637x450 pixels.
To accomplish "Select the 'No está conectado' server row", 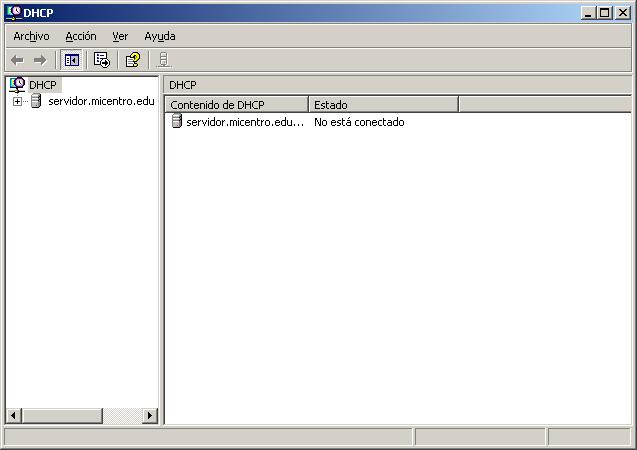I will tap(359, 122).
